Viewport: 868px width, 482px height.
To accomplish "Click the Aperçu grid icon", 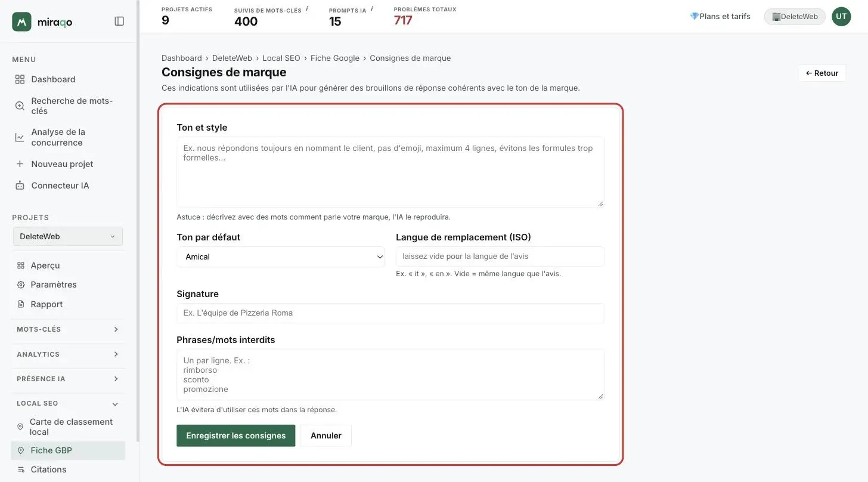I will (21, 265).
